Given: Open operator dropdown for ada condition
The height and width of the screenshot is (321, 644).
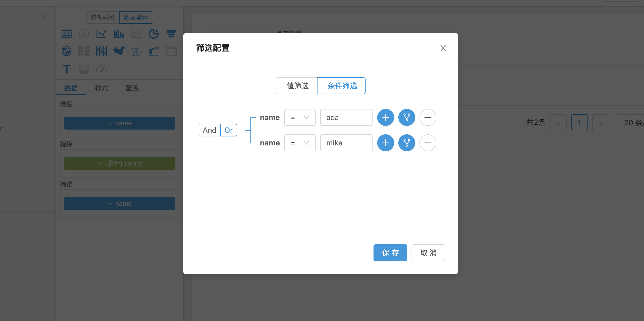Looking at the screenshot, I should tap(300, 117).
